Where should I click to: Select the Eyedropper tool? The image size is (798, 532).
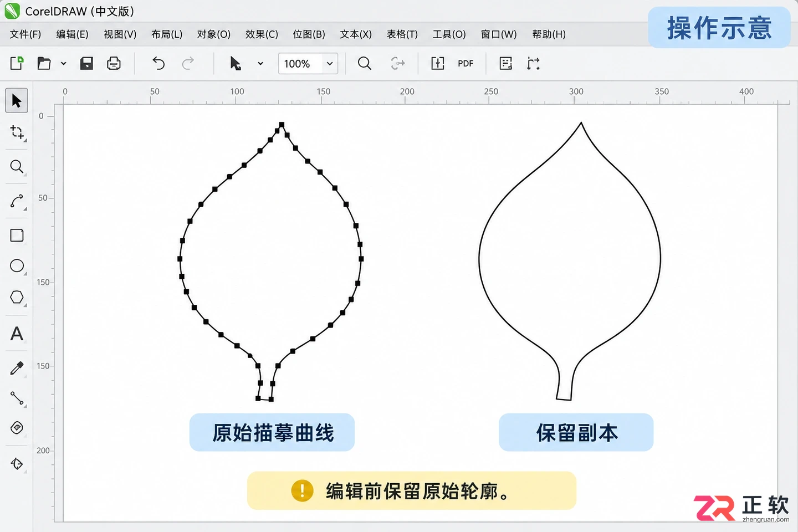click(x=17, y=368)
